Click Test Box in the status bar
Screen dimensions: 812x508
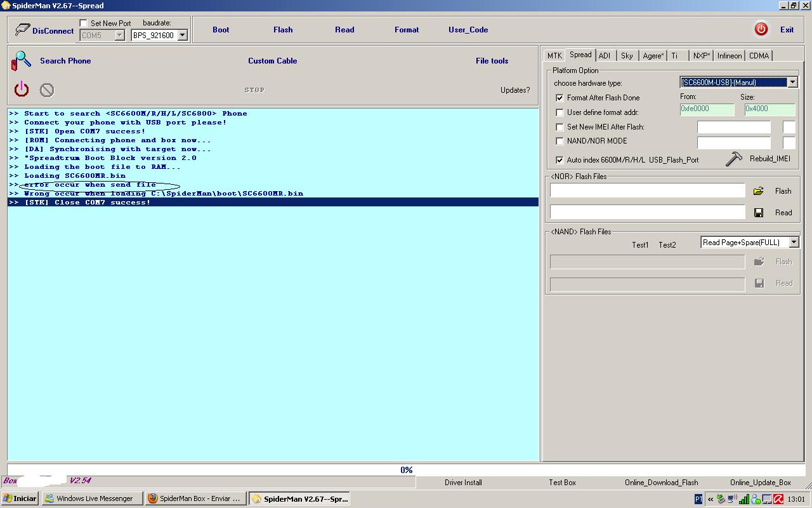click(562, 483)
